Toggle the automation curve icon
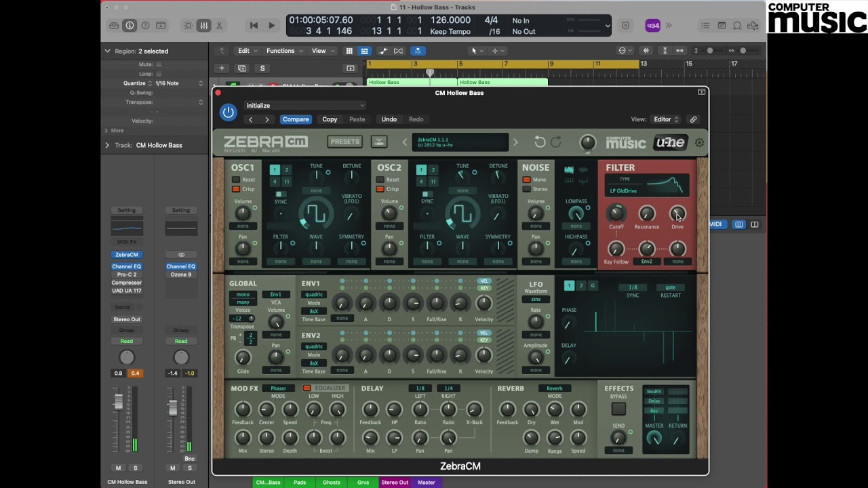The height and width of the screenshot is (488, 868). point(383,51)
